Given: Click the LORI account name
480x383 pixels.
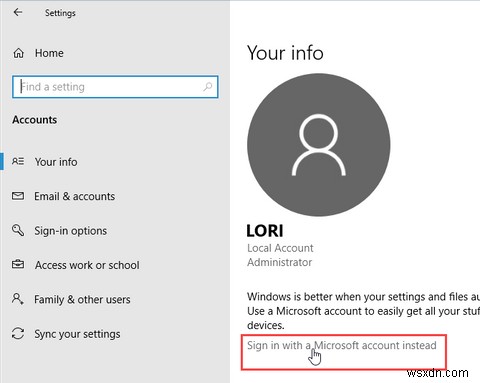Looking at the screenshot, I should (x=265, y=231).
